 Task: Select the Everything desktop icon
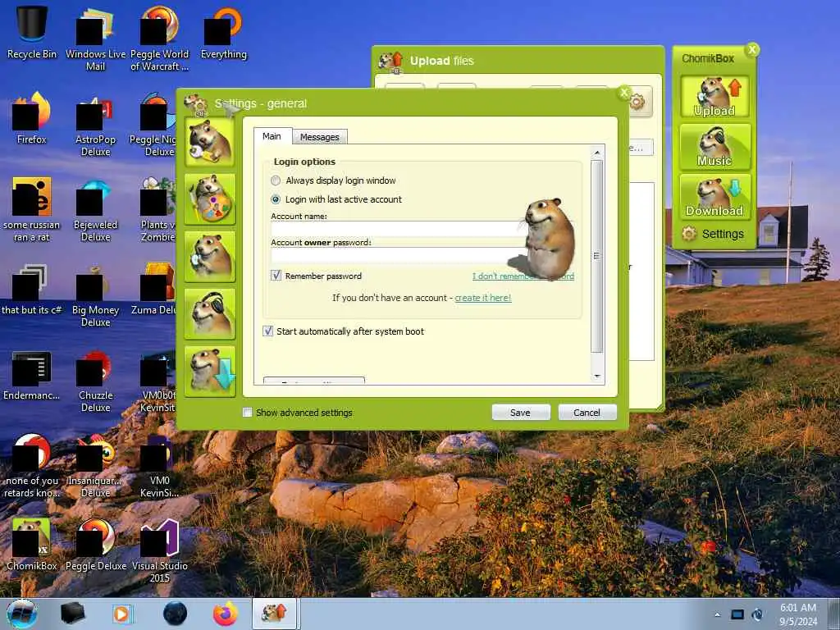[x=224, y=32]
